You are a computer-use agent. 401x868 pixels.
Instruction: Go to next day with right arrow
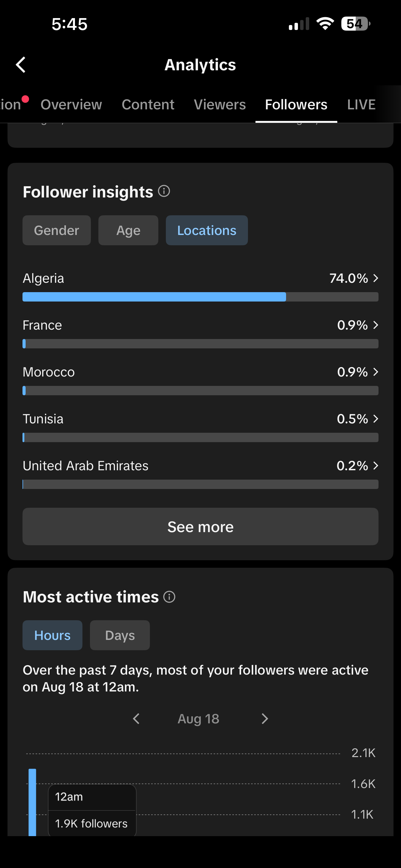pos(265,719)
